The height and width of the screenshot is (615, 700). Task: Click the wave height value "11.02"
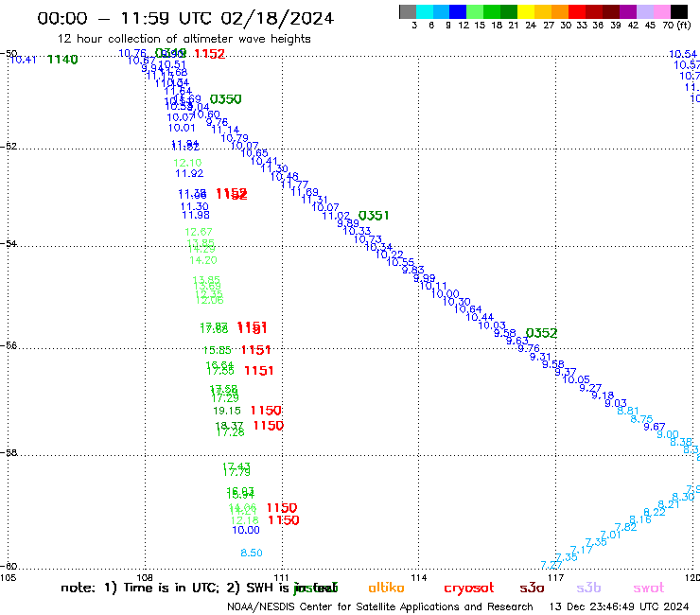pos(336,216)
